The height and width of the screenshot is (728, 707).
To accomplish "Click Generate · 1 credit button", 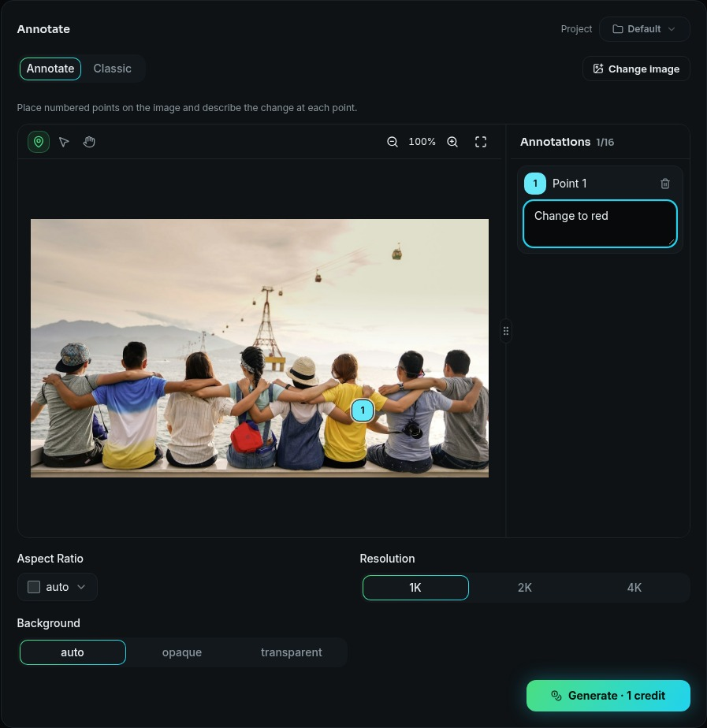I will pos(608,696).
